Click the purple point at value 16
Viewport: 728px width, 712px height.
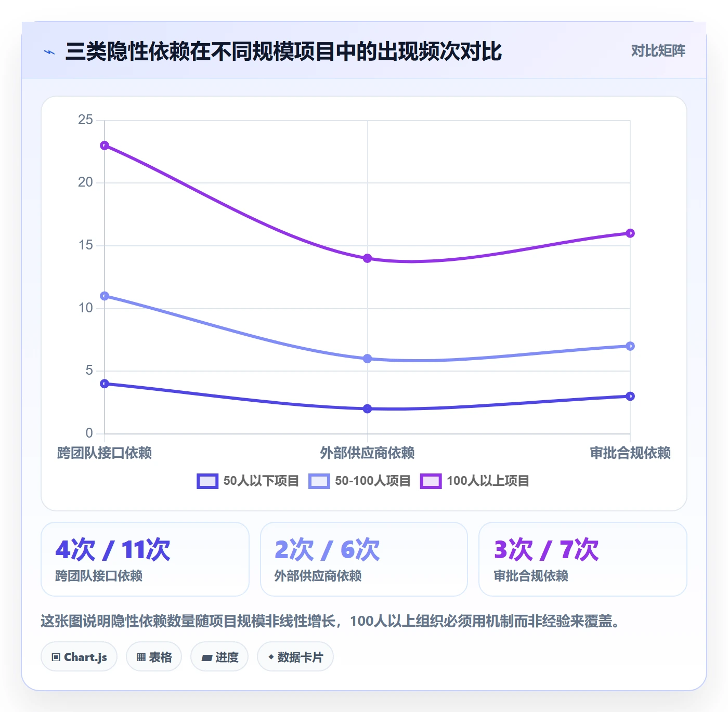[630, 233]
